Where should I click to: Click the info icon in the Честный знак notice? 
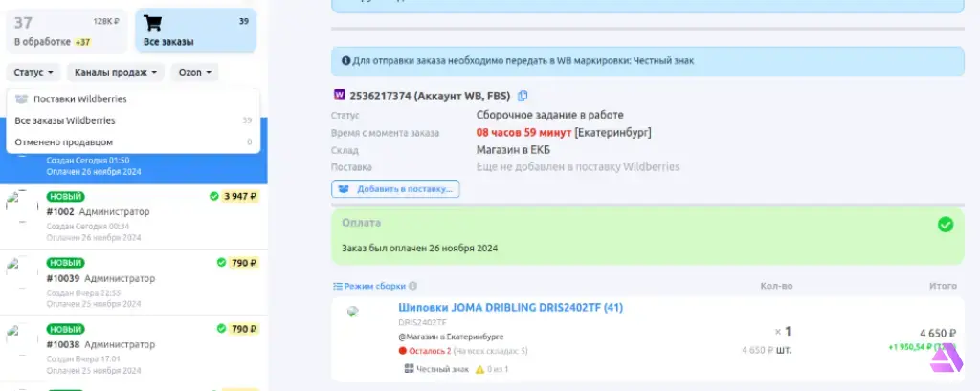click(x=345, y=61)
